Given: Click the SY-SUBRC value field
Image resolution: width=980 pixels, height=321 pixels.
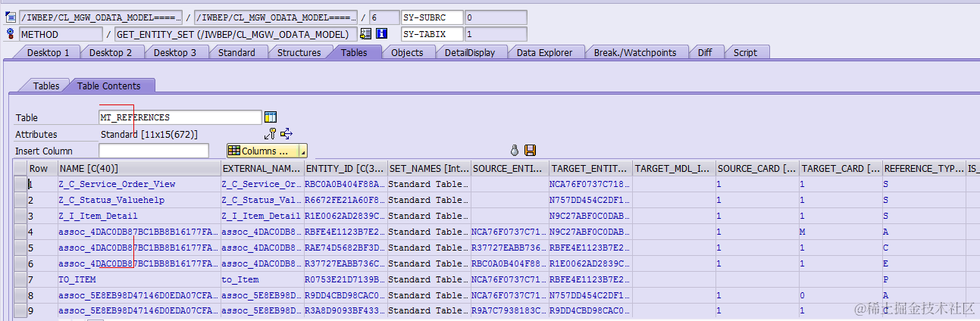Looking at the screenshot, I should (495, 17).
